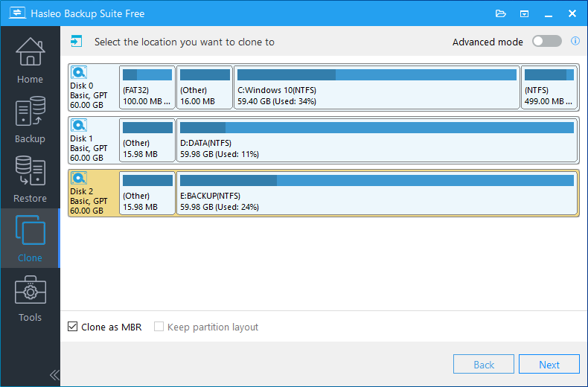Click the C:Windows 10 usage bar
Screen dimensions: 588x387
coord(377,74)
